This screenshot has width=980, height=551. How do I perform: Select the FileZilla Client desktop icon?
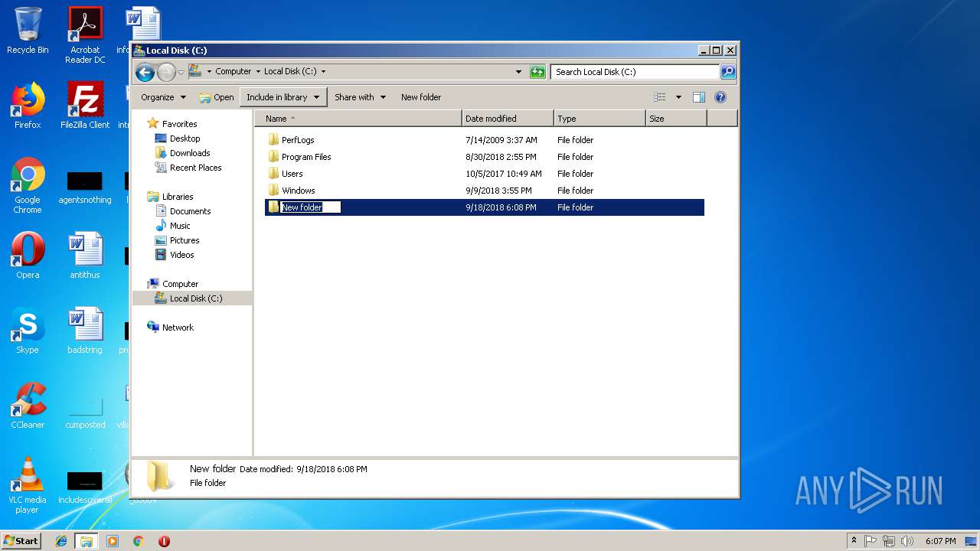[85, 106]
